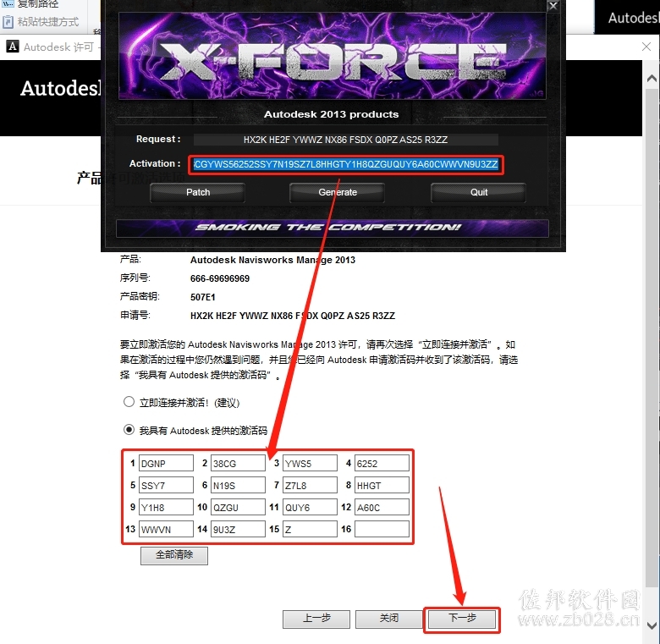This screenshot has height=644, width=660.
Task: Click the Patch button
Action: 197,192
